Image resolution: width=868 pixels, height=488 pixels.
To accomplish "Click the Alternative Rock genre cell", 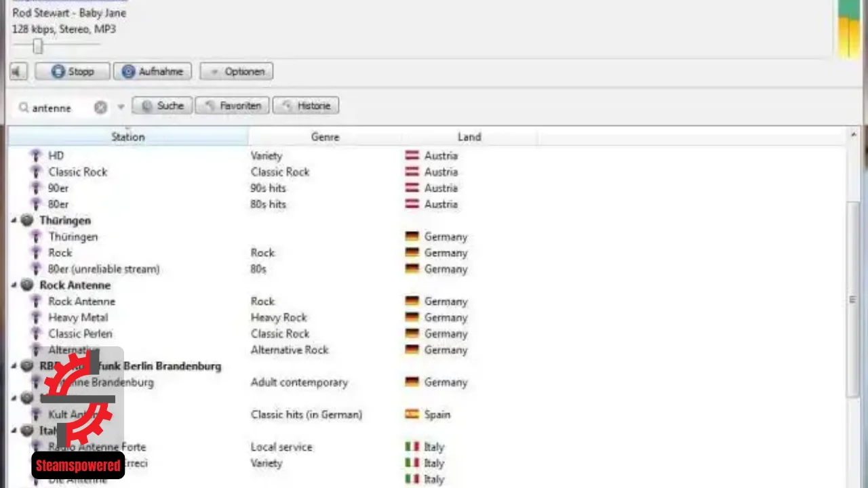I will [290, 350].
